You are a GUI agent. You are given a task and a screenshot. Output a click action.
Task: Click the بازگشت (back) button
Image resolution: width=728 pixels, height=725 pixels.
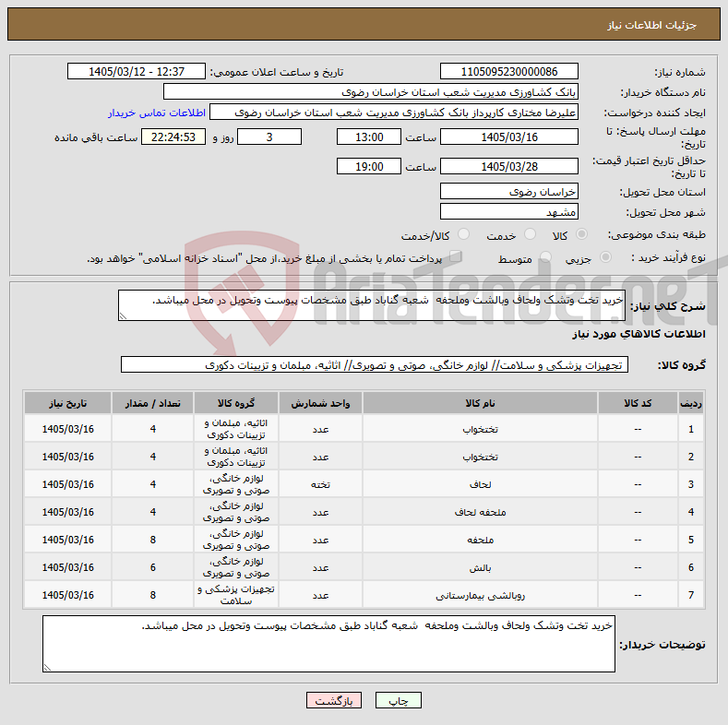pyautogui.click(x=334, y=700)
